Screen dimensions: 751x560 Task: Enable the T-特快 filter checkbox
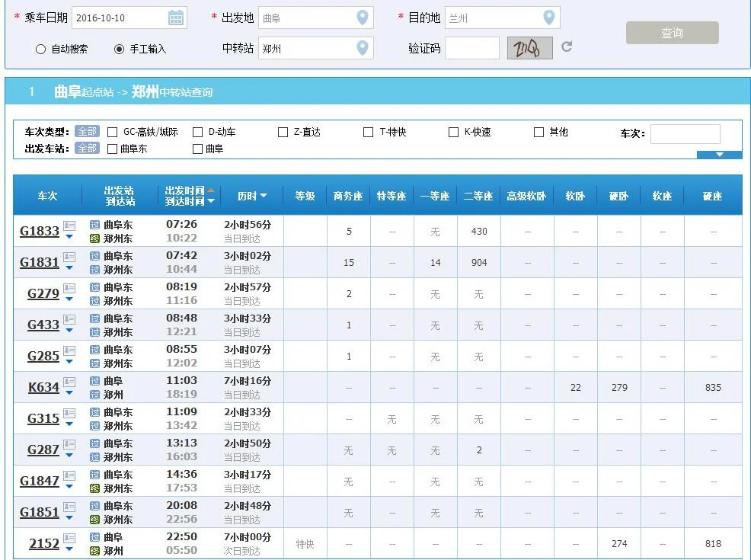pyautogui.click(x=368, y=131)
